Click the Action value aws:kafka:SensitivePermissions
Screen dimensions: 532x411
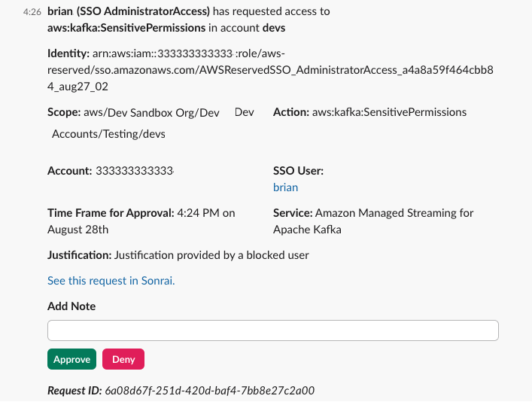pos(389,112)
